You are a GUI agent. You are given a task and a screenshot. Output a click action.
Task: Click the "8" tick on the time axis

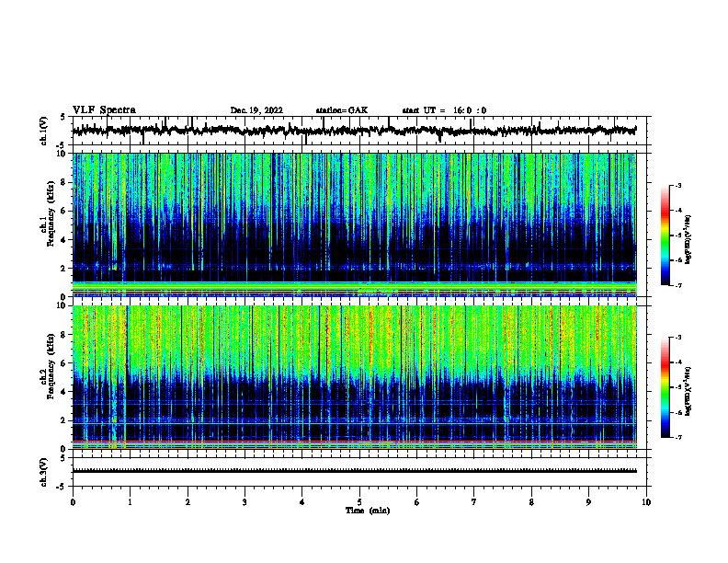531,502
